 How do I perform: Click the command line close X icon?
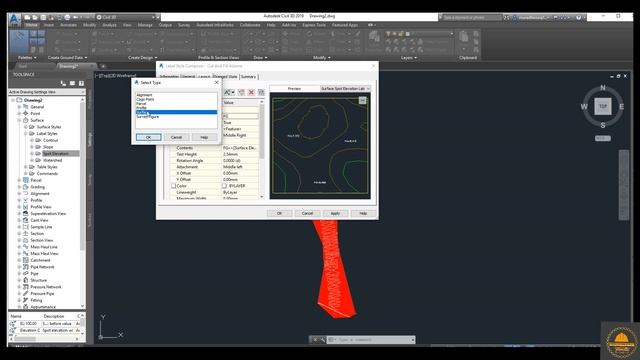click(315, 340)
